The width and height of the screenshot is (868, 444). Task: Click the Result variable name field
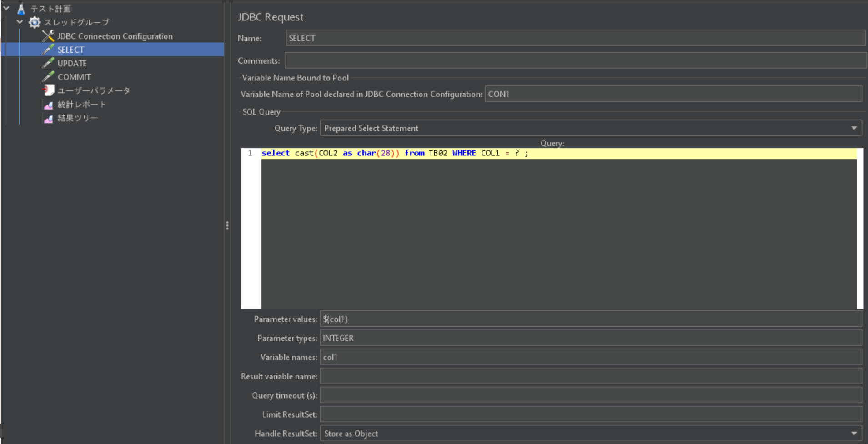(x=591, y=376)
